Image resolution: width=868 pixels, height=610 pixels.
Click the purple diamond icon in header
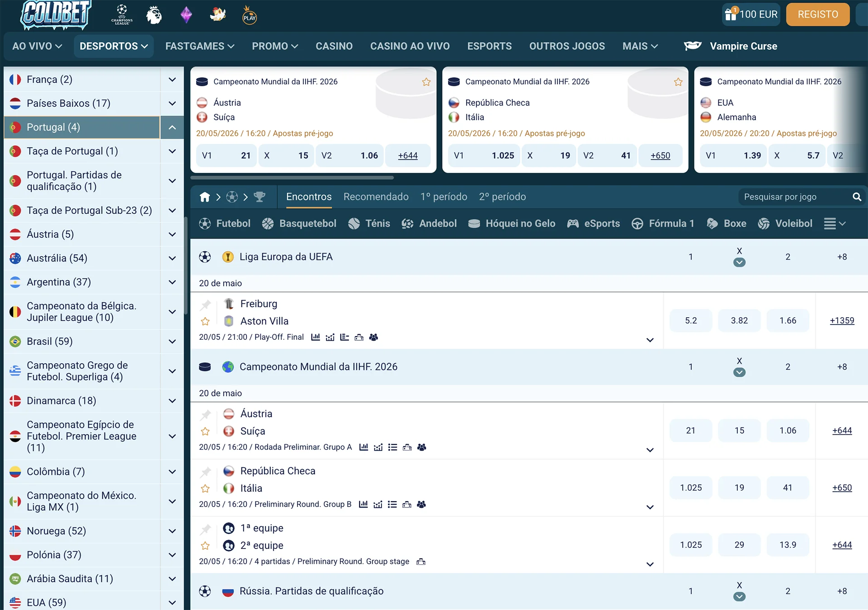pos(186,15)
